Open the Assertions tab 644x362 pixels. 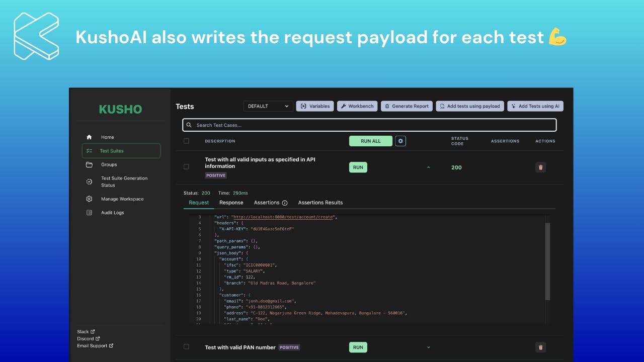pyautogui.click(x=267, y=203)
